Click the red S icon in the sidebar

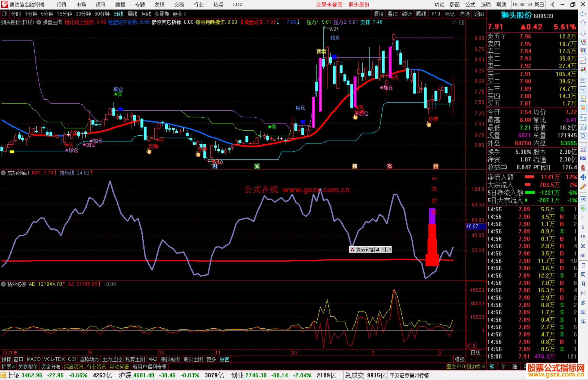coord(583,168)
